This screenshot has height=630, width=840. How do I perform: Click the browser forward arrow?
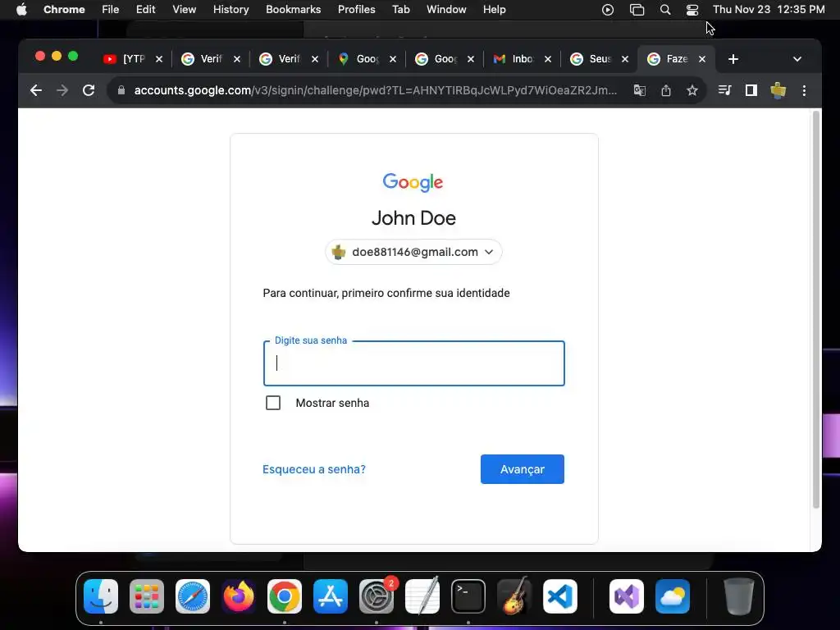point(62,90)
